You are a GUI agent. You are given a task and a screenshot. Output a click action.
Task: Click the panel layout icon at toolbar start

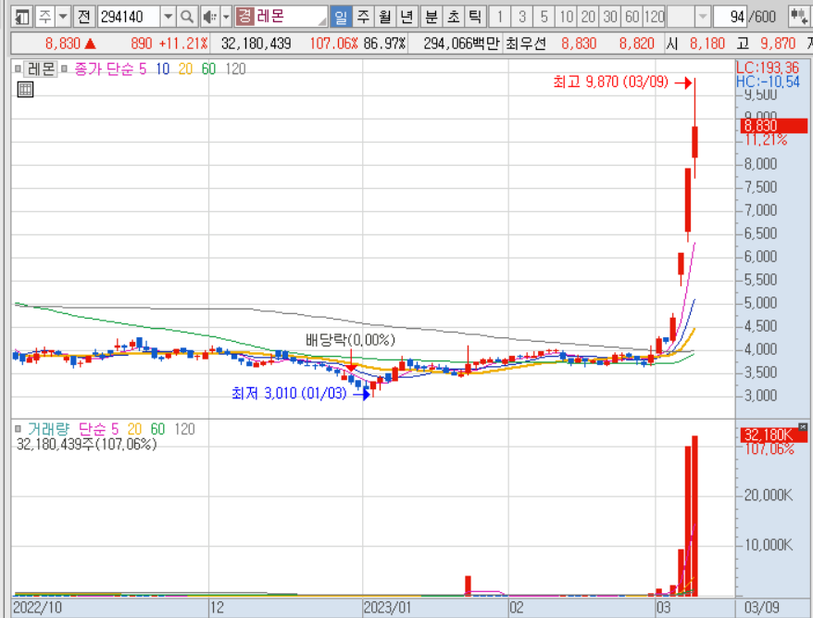pyautogui.click(x=22, y=17)
